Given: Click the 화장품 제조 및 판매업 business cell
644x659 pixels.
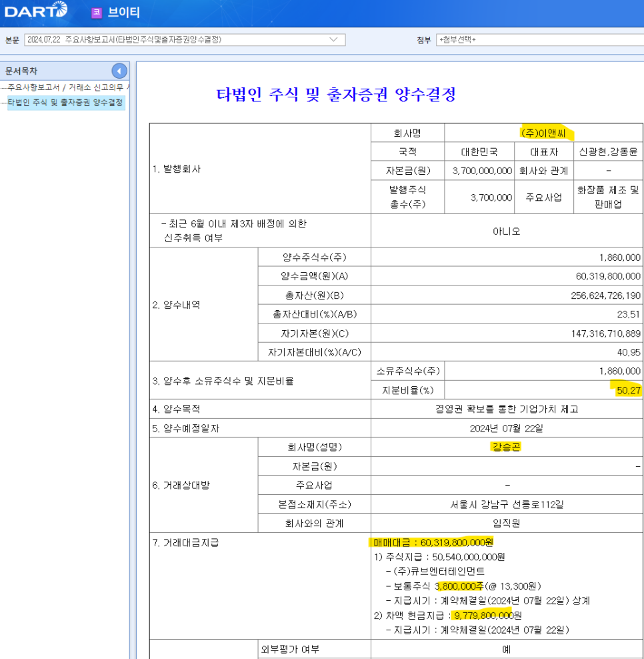Looking at the screenshot, I should click(608, 197).
